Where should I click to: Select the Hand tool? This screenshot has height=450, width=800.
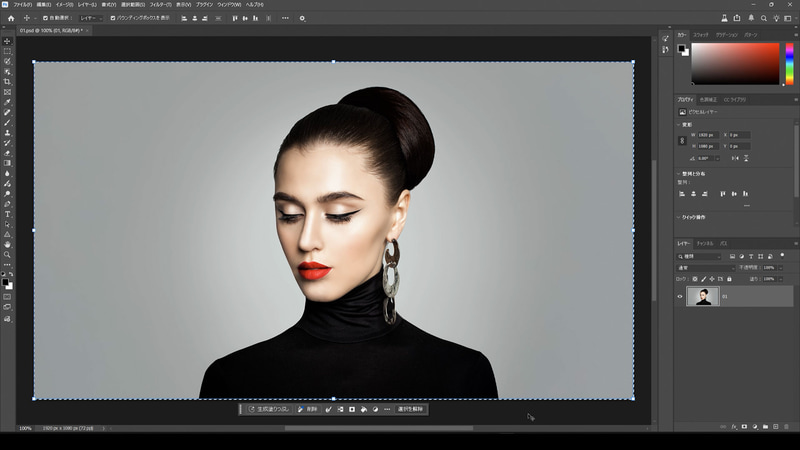[7, 245]
